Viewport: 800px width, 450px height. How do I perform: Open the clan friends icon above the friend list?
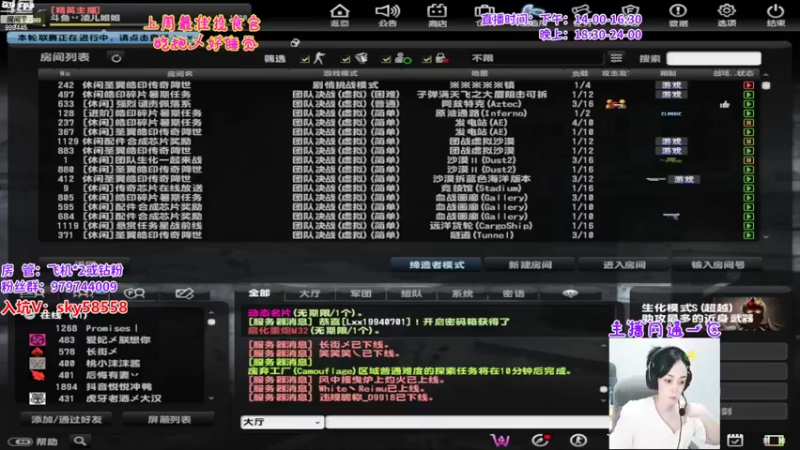pyautogui.click(x=134, y=293)
